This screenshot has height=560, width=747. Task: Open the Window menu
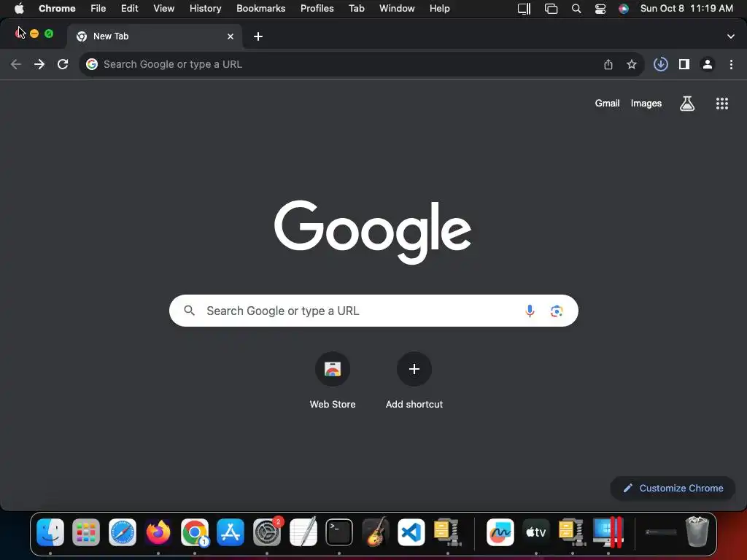click(x=397, y=9)
